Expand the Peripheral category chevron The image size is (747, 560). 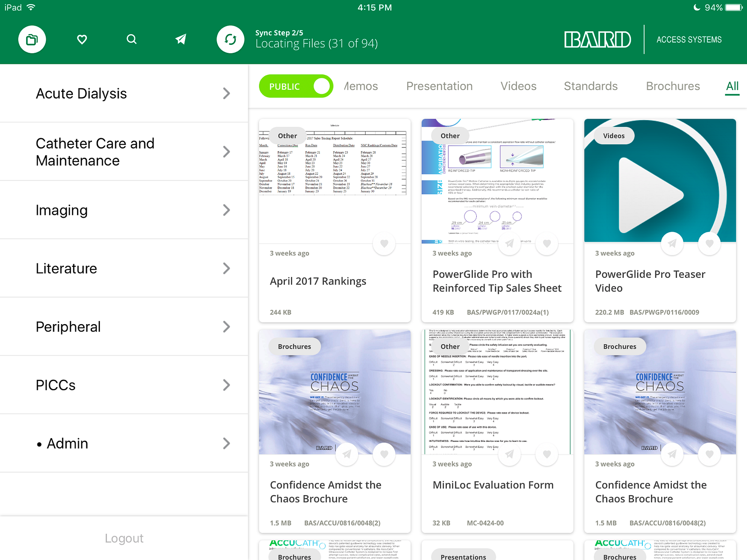click(226, 327)
